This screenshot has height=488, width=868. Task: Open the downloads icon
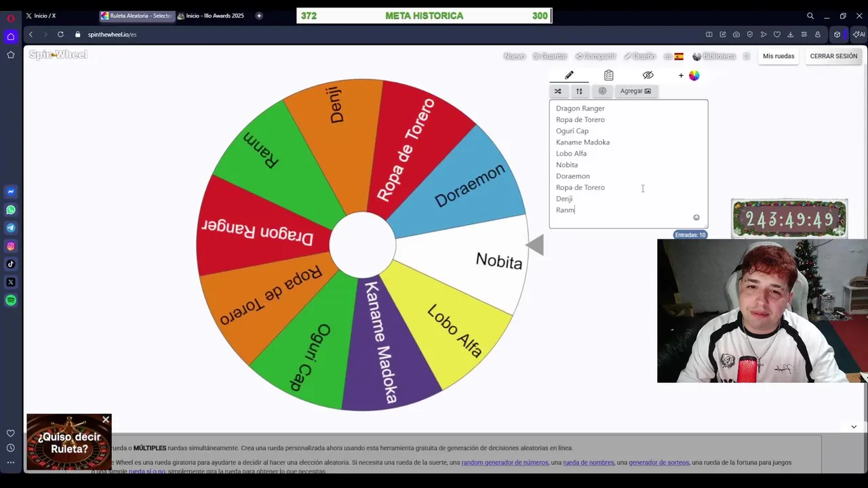[x=791, y=35]
